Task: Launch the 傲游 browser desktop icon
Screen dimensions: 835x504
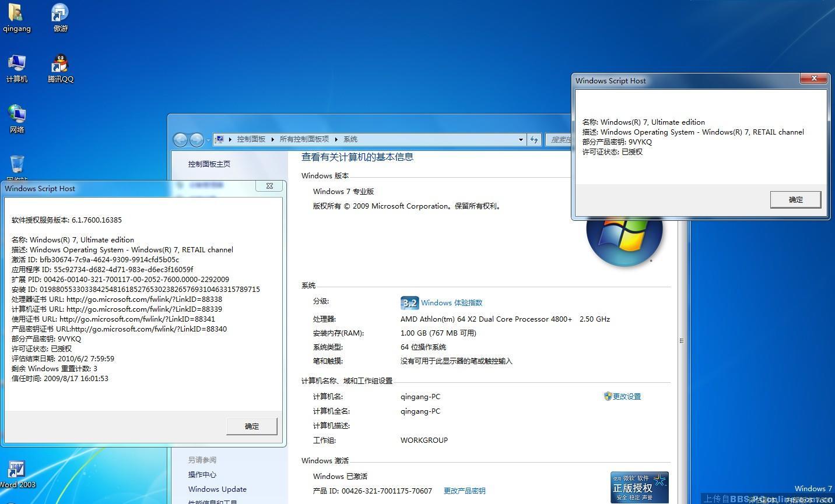Action: pos(60,18)
